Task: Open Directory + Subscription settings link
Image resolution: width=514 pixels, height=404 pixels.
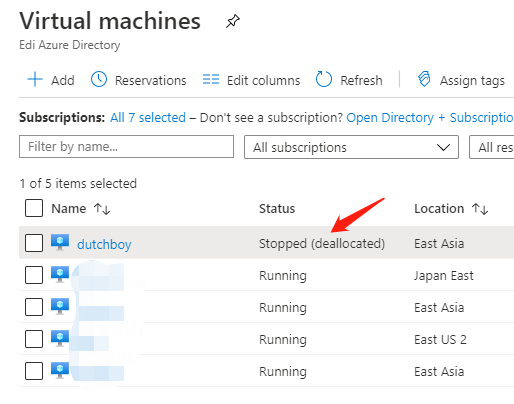Action: click(430, 118)
